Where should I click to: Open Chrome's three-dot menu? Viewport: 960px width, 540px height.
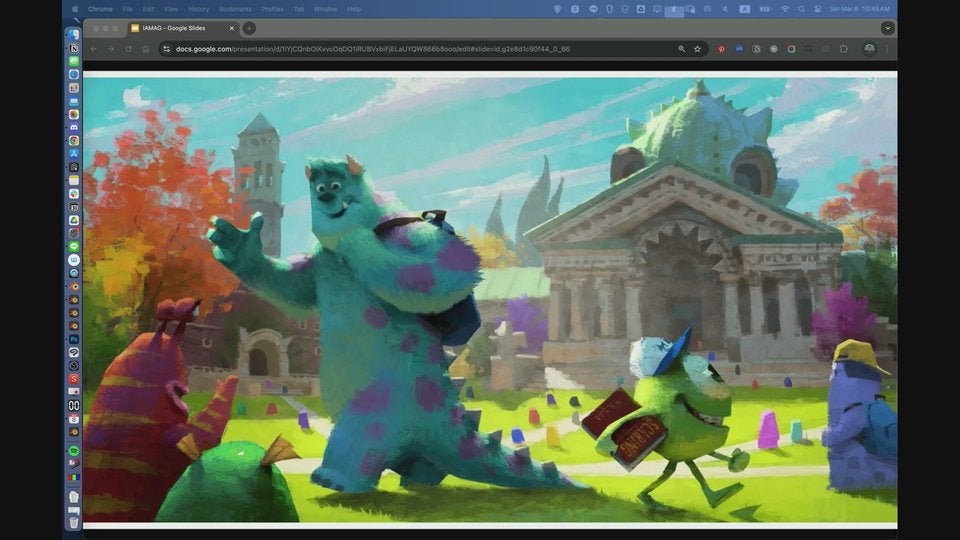tap(887, 49)
